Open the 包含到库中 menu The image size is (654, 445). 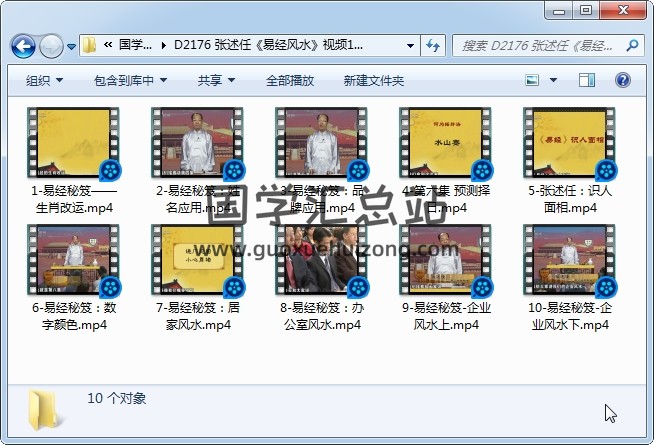tap(130, 80)
